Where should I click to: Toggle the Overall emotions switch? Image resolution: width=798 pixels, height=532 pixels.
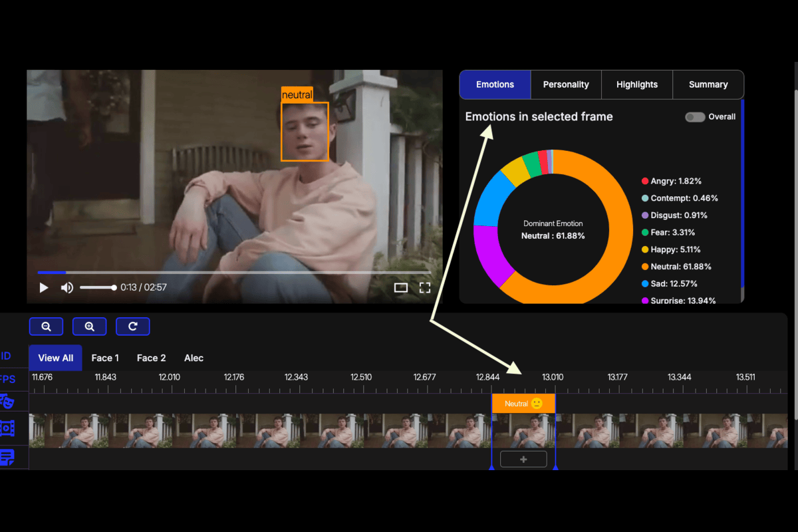(695, 117)
